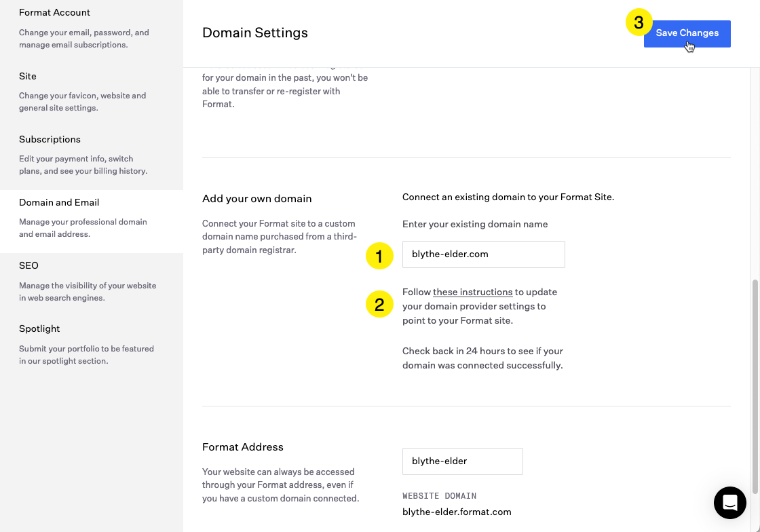This screenshot has height=532, width=760.
Task: Click the vertical page scrollbar
Action: [755, 387]
